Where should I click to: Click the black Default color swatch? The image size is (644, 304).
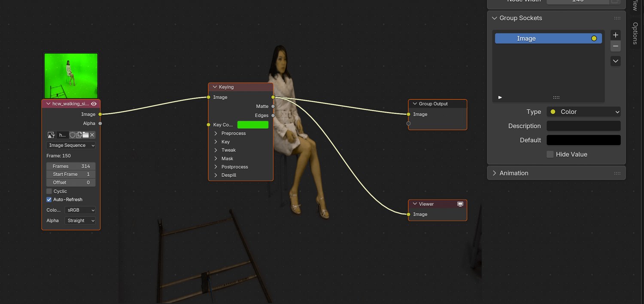coord(583,140)
